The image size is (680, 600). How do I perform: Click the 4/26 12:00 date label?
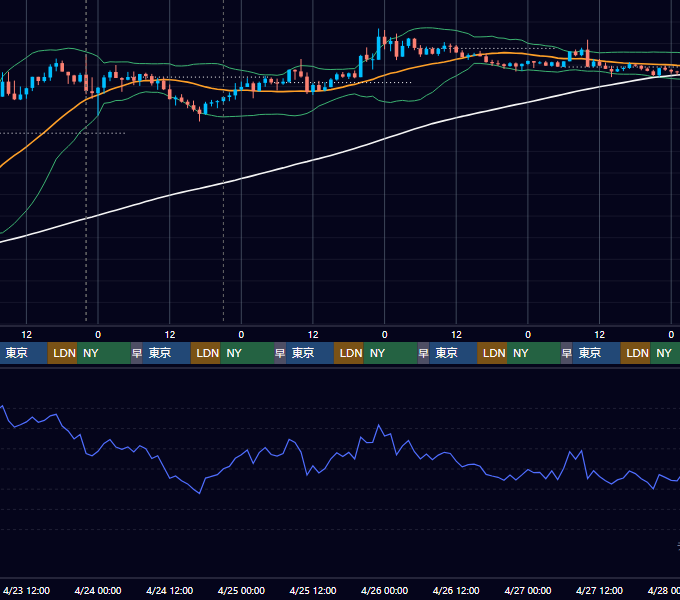pos(456,590)
